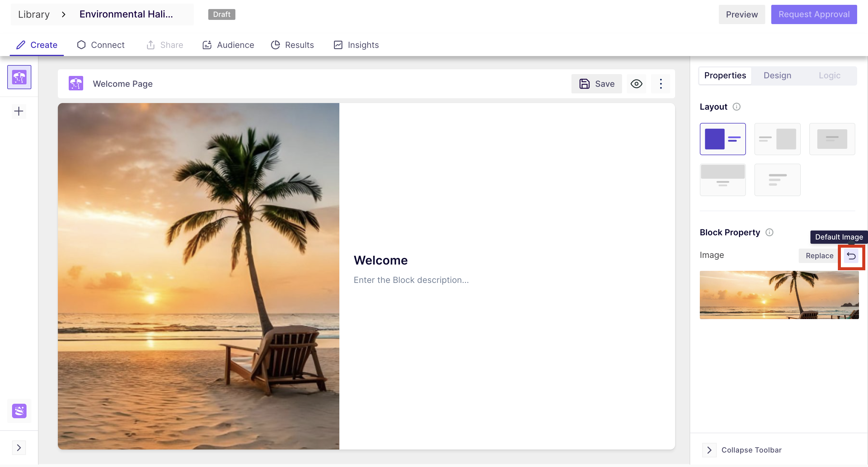Open the Insights tab
The width and height of the screenshot is (868, 467).
click(356, 45)
